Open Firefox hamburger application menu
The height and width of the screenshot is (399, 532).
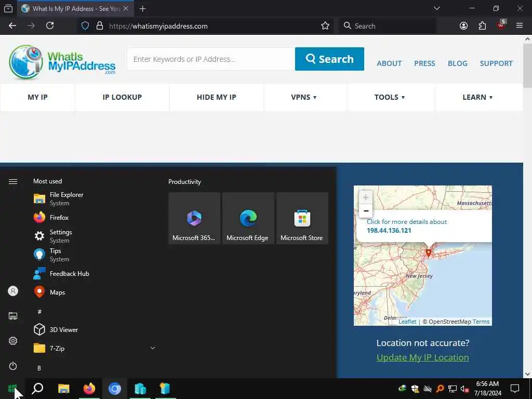pyautogui.click(x=520, y=26)
